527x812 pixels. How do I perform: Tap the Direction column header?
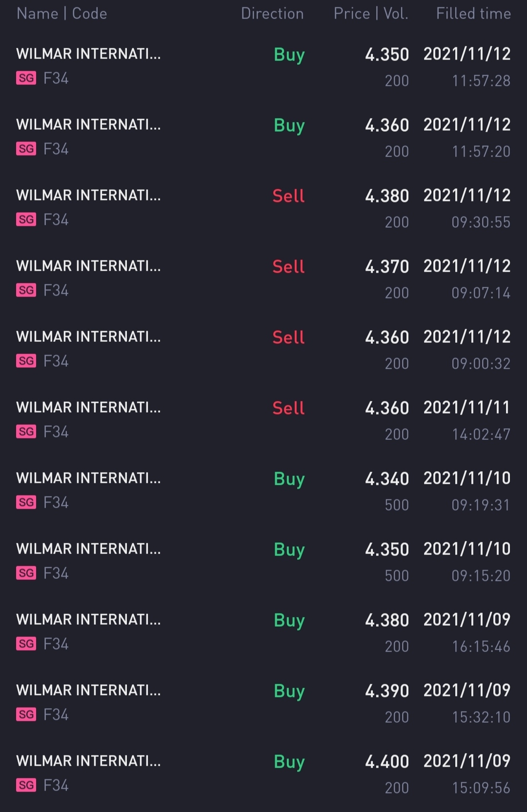[272, 14]
